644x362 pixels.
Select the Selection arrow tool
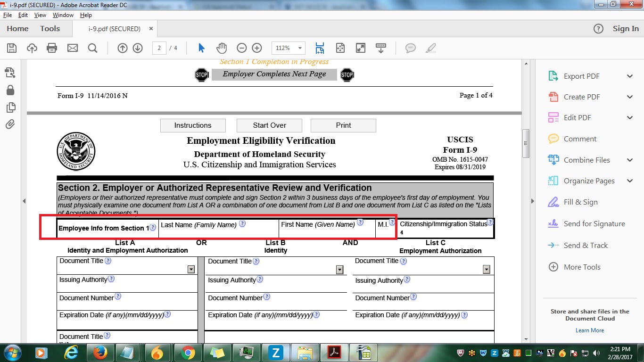(x=201, y=48)
